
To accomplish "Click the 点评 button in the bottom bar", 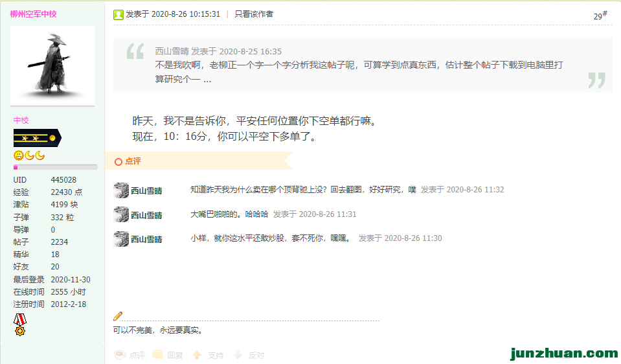I will [130, 355].
